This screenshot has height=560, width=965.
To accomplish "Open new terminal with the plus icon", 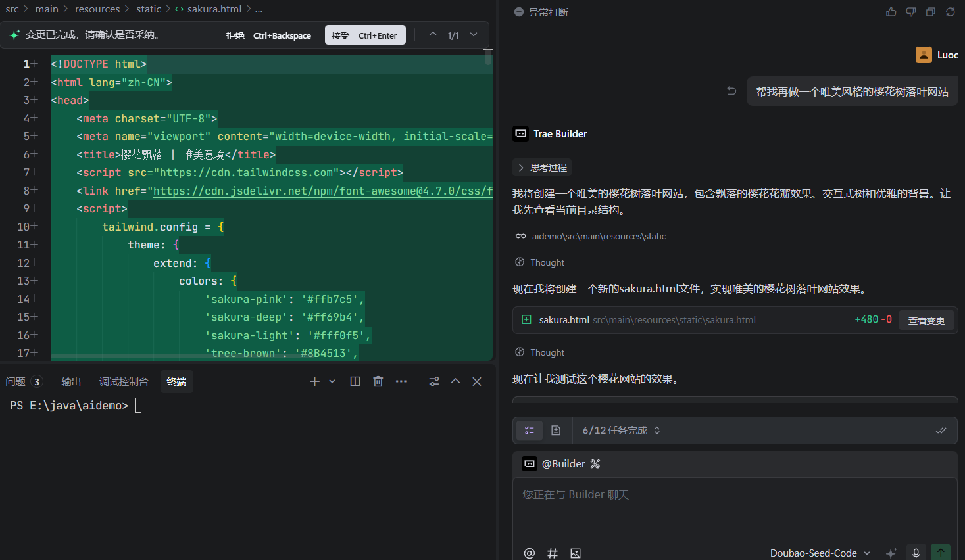I will [314, 381].
